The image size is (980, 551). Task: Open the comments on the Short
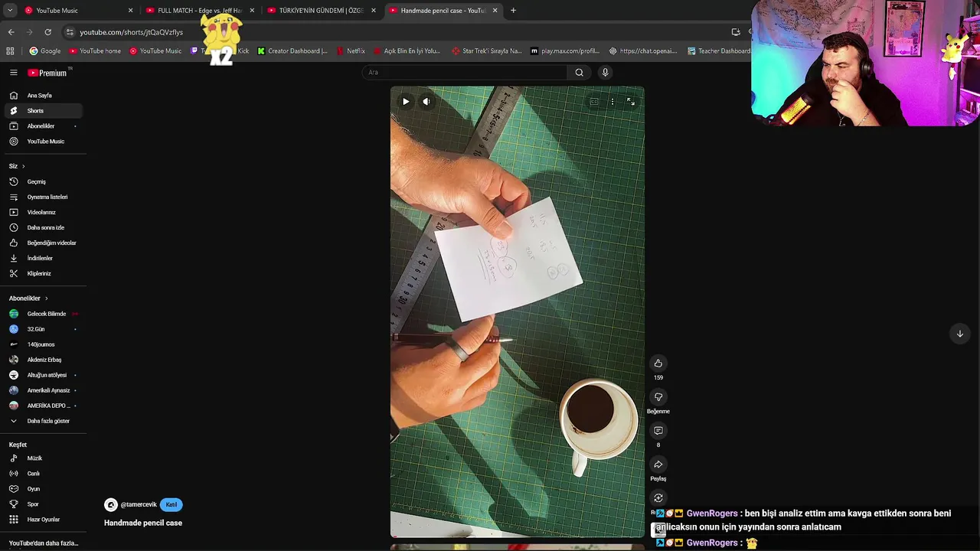658,431
